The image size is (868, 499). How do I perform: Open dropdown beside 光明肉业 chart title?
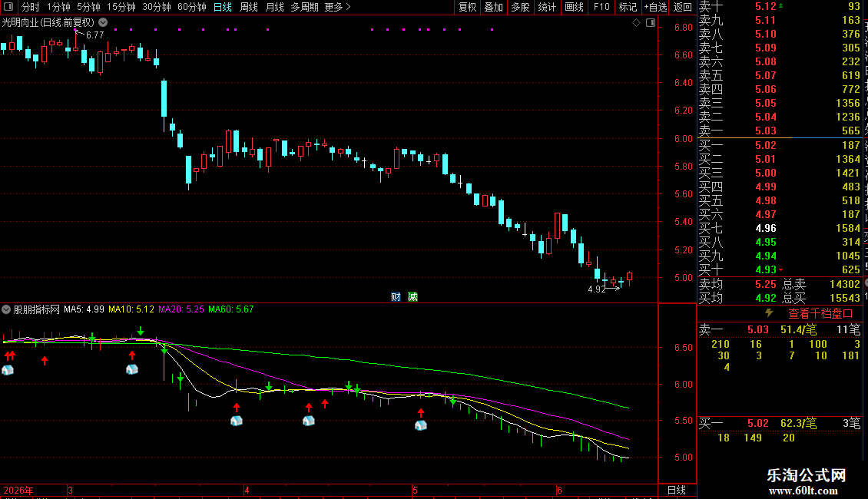[103, 23]
